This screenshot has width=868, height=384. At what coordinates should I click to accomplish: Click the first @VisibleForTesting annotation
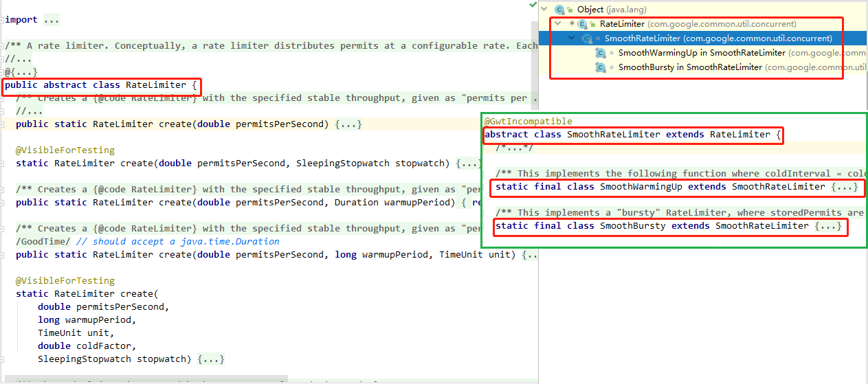65,150
